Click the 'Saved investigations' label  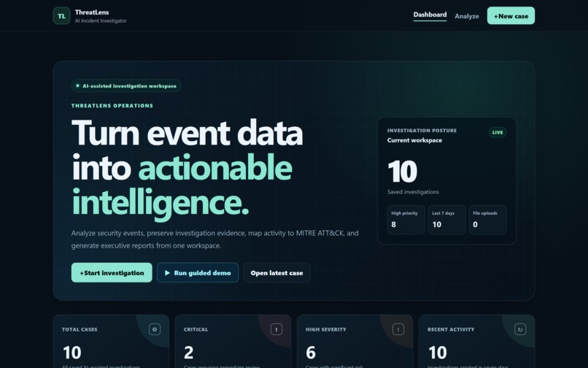413,192
